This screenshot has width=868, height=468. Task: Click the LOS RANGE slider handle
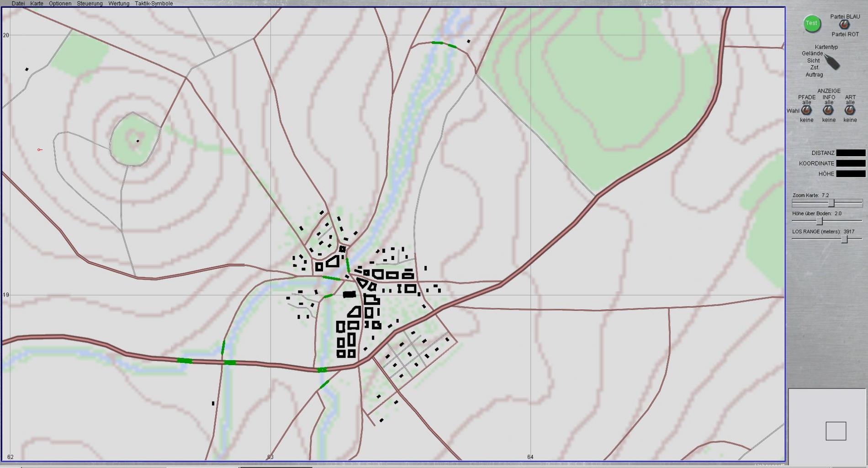(845, 239)
